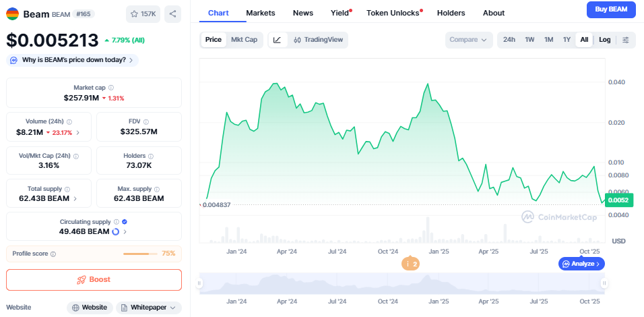Add Beam to watchlist via star
Screen dimensions: 644x317
(143, 14)
